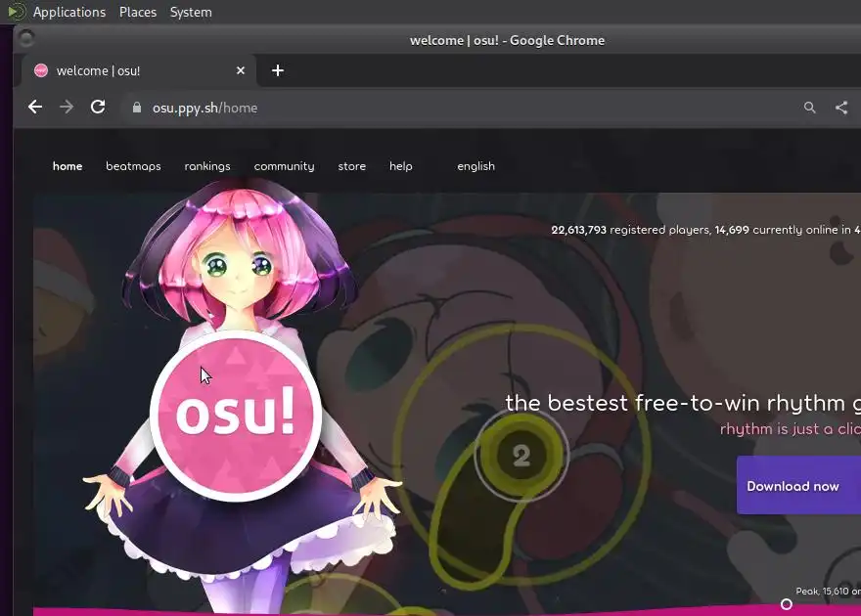The image size is (861, 616).
Task: Click the Download now button
Action: pos(798,485)
